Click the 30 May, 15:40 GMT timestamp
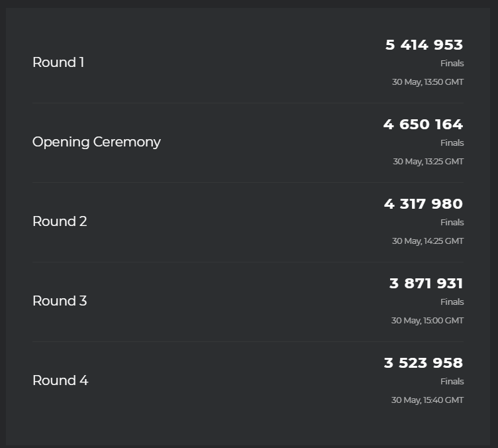 pyautogui.click(x=428, y=400)
